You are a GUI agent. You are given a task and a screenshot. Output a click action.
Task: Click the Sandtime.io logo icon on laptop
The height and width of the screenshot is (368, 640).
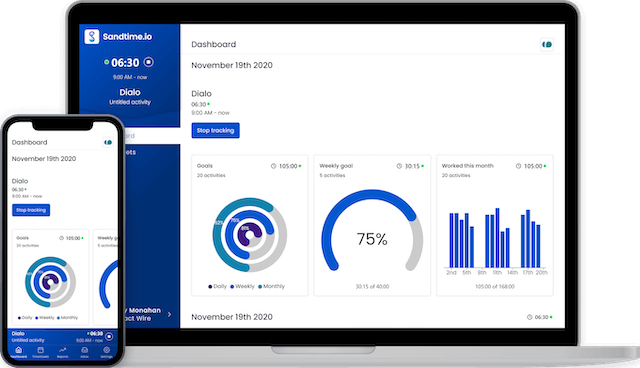pos(91,36)
